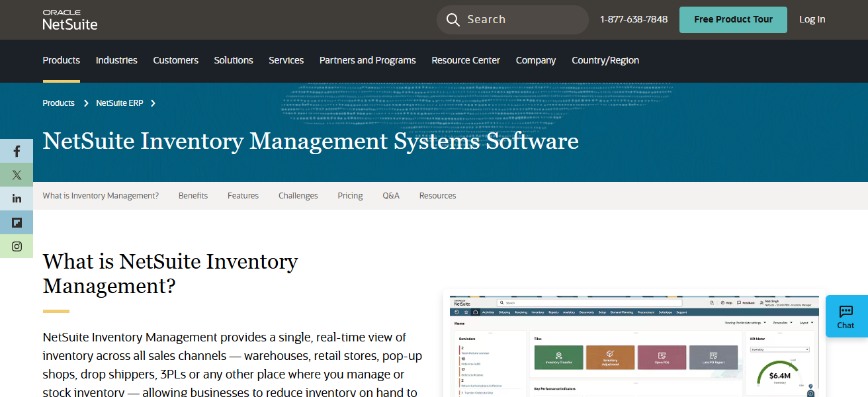Click the magnifying glass search icon
The image size is (868, 397).
(x=453, y=20)
